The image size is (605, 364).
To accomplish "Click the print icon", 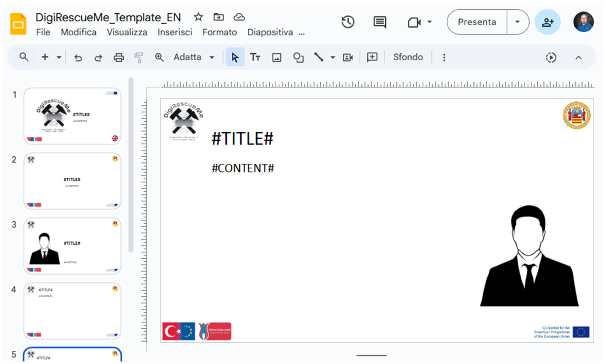I will point(119,57).
